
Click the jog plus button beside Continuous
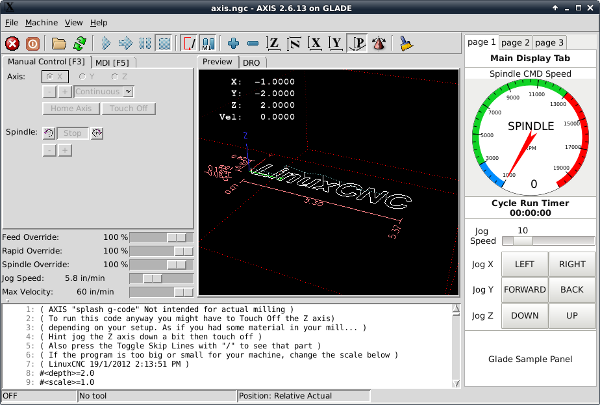click(65, 91)
